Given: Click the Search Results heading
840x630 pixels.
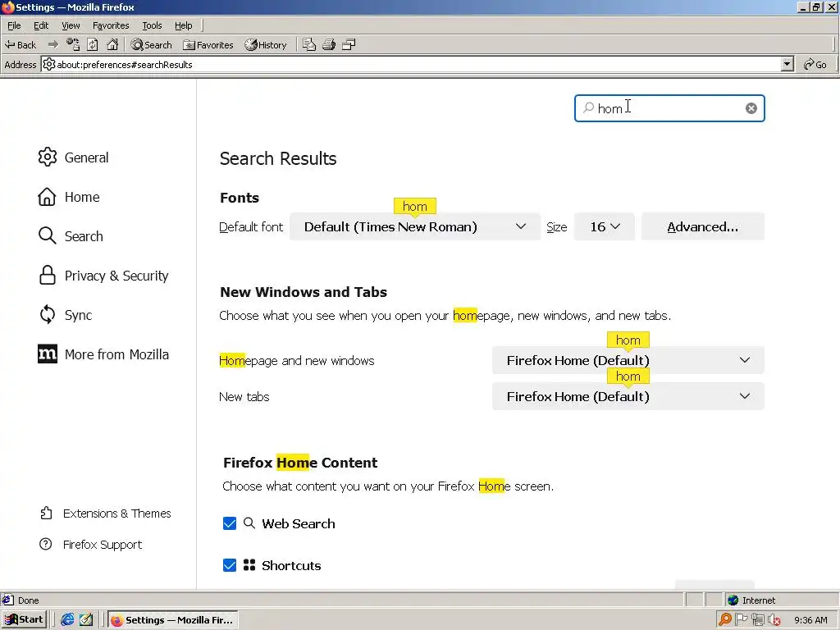Looking at the screenshot, I should coord(278,158).
